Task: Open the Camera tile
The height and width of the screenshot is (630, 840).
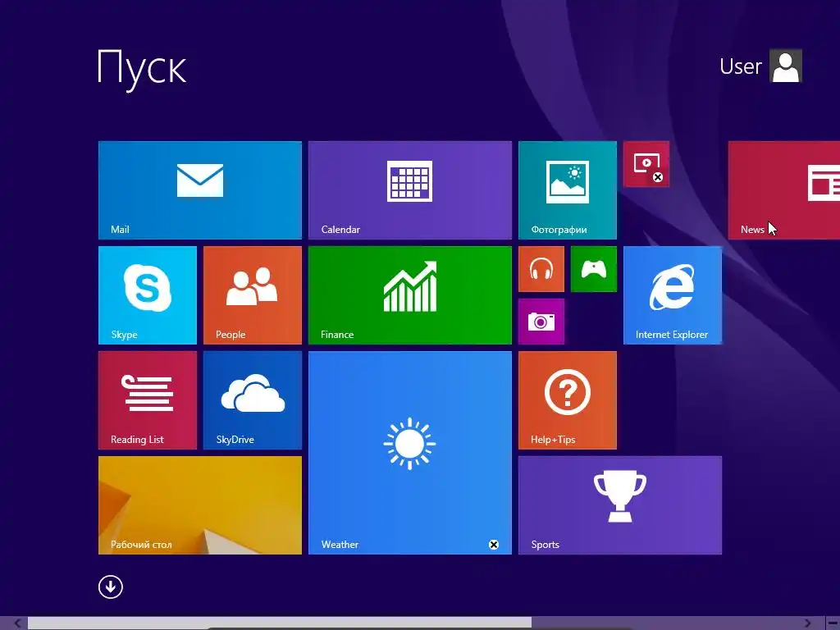Action: coord(541,322)
